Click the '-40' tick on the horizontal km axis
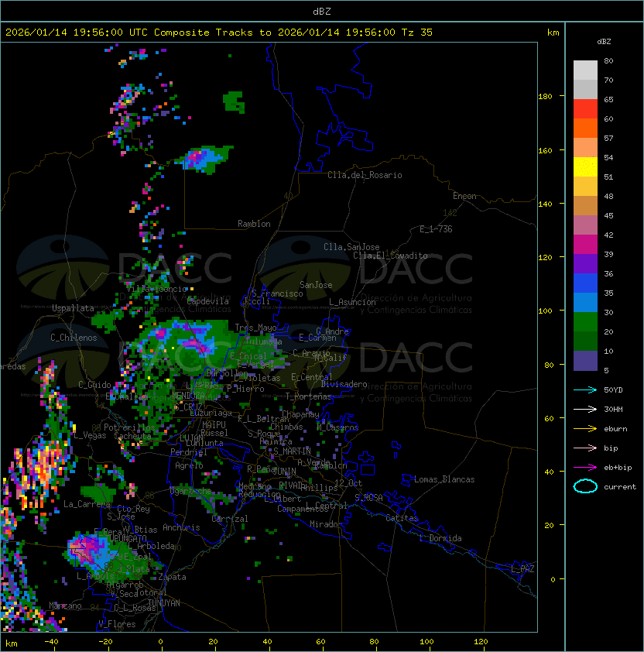 coord(52,642)
